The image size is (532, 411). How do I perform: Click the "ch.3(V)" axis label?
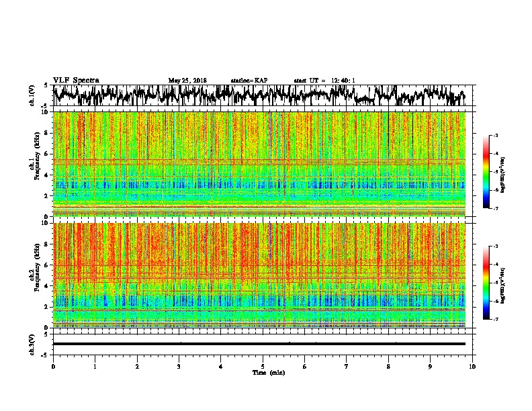(32, 345)
